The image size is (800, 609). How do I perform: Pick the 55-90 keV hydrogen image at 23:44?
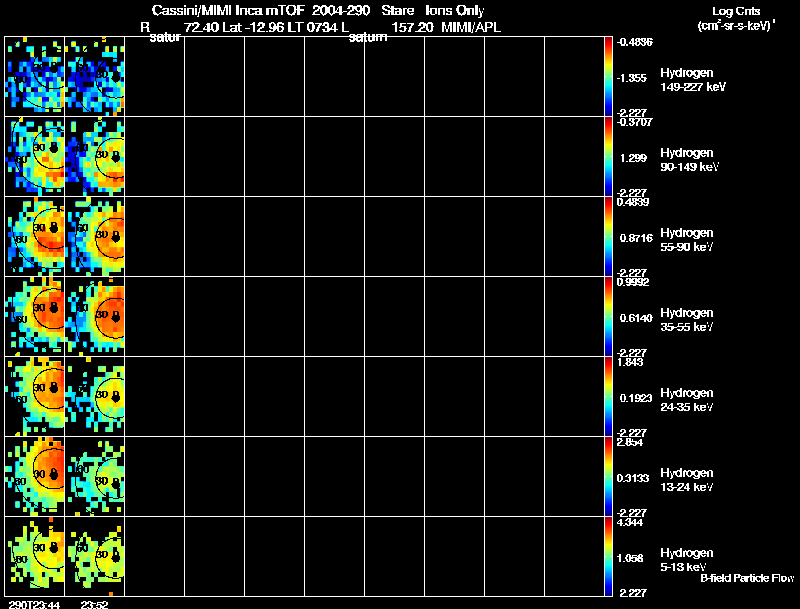tap(35, 237)
